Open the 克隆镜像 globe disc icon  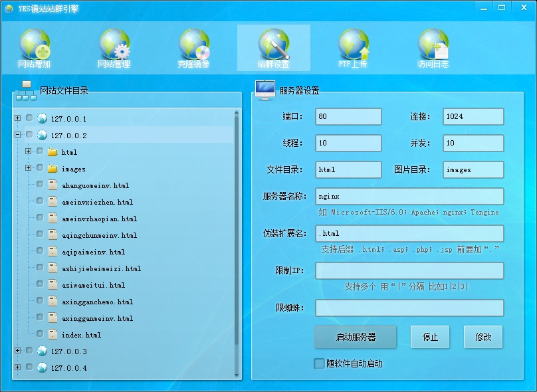coord(194,44)
